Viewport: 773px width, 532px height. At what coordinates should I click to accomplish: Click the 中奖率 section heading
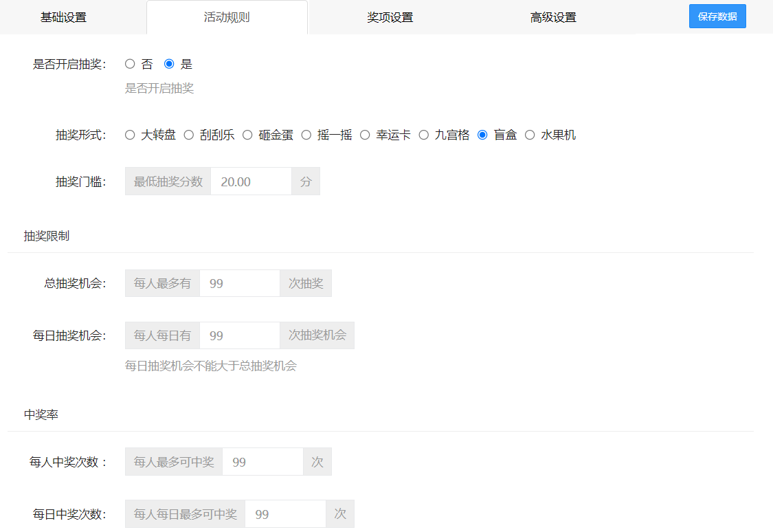coord(41,414)
